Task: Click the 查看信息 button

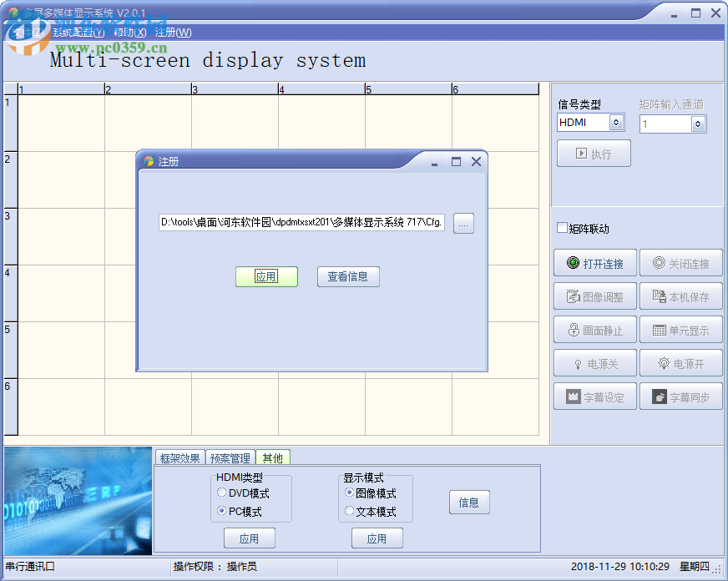Action: pos(348,276)
